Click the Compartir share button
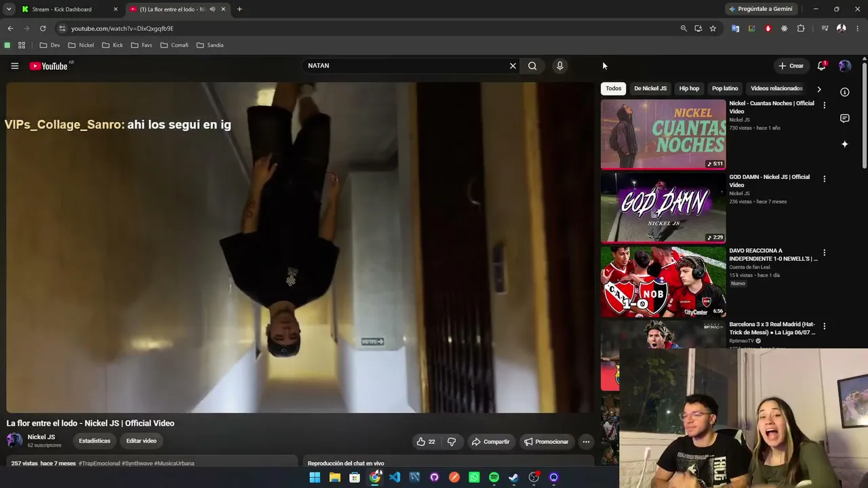 coord(490,441)
